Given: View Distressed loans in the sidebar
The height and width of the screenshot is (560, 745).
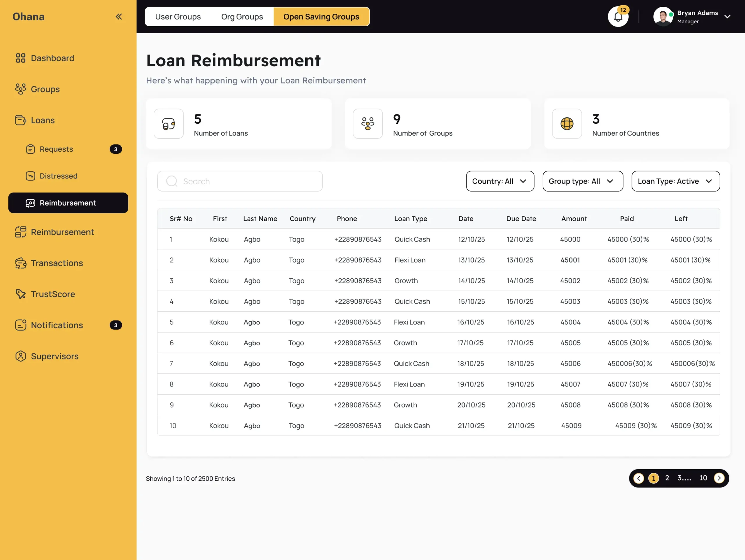Looking at the screenshot, I should (x=58, y=176).
